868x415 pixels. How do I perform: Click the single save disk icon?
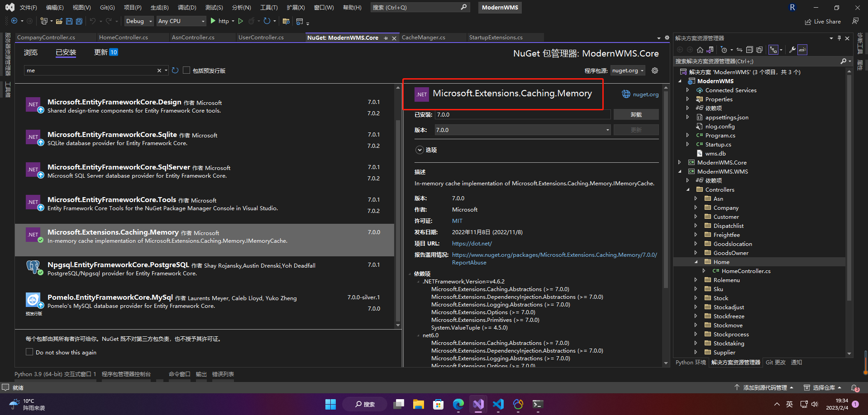(x=69, y=21)
